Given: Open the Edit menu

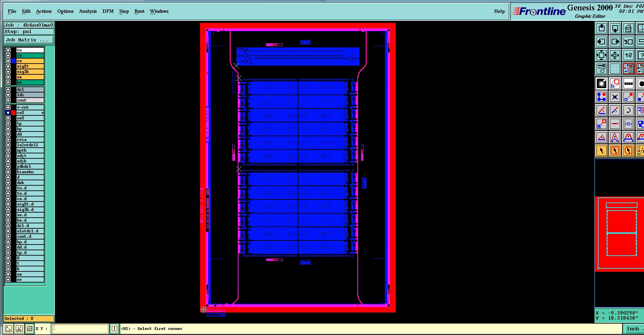Looking at the screenshot, I should [x=26, y=11].
